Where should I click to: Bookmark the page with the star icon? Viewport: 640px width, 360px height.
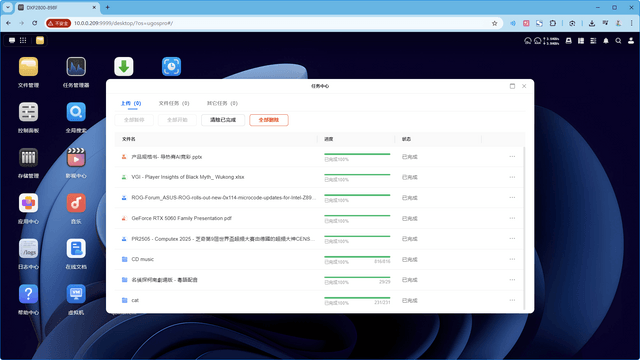(x=495, y=23)
